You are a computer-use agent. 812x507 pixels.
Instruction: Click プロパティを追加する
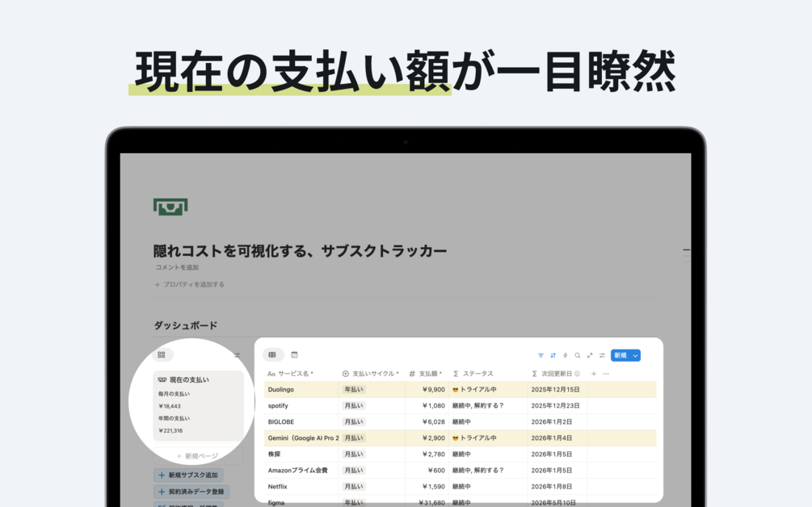(190, 284)
